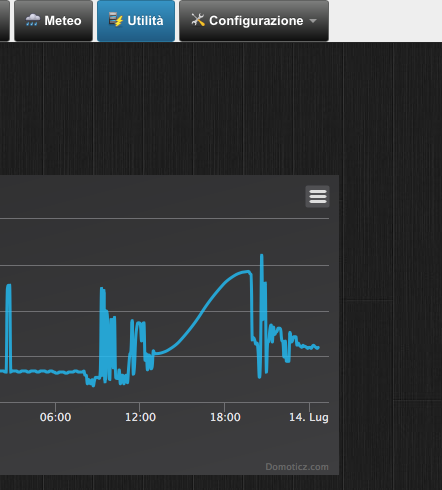The image size is (442, 490).
Task: Select the Utilità tab label
Action: pos(145,21)
